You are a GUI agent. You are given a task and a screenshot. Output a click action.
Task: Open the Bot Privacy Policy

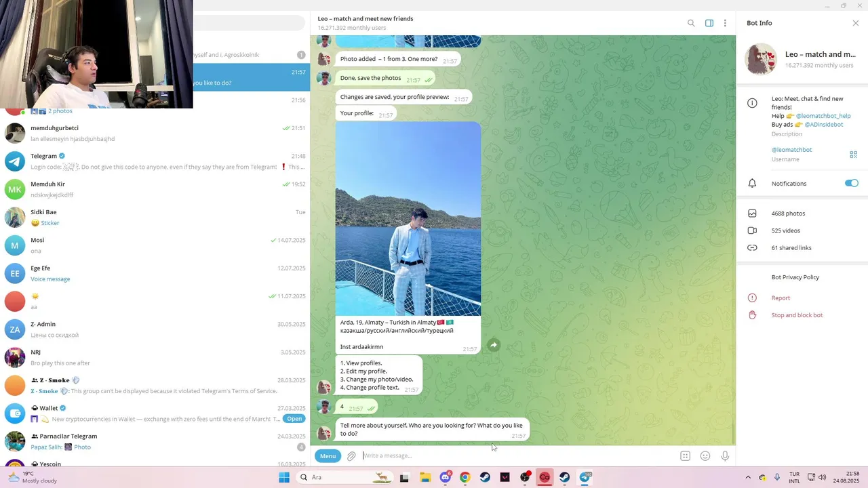(x=795, y=277)
